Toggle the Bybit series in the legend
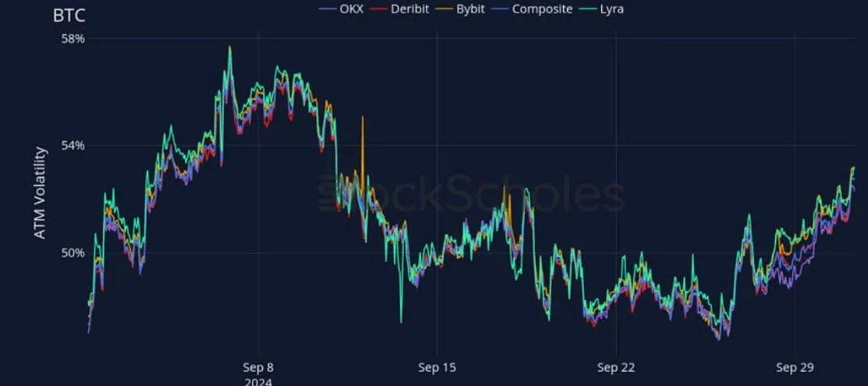Screen dimensions: 868x386 point(461,9)
